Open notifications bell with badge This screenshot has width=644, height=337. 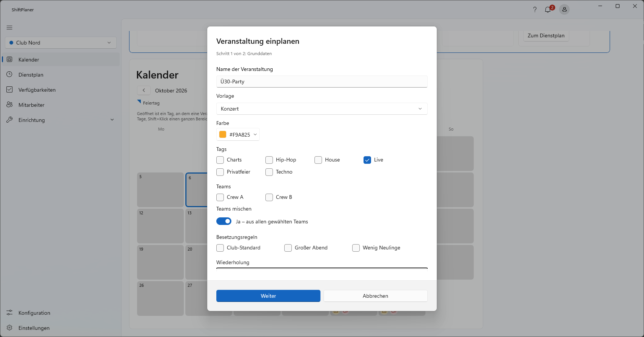coord(548,9)
